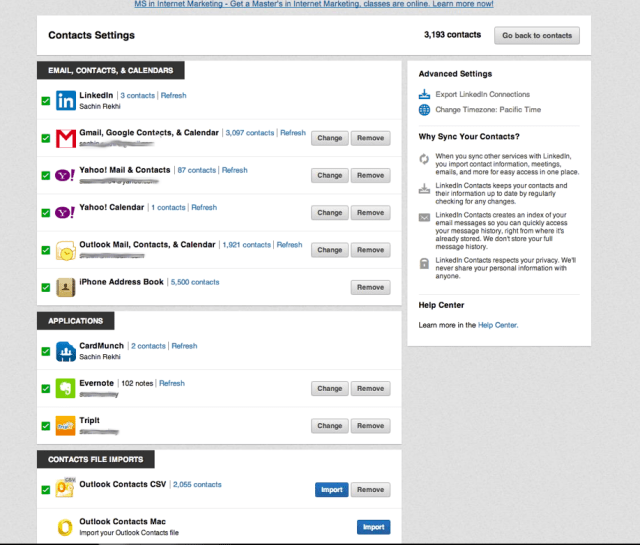Uncheck the LinkedIn source checkbox

(x=46, y=101)
